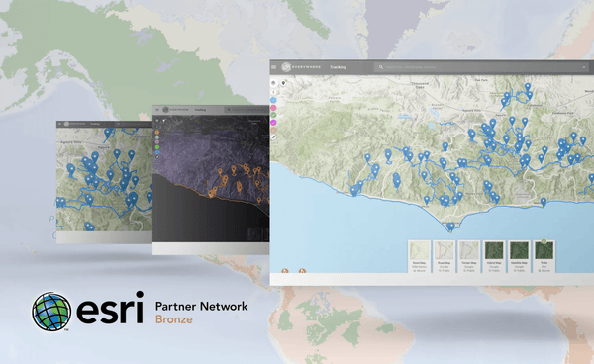This screenshot has height=364, width=594.
Task: Open the layers icon in dark map window
Action: 157,121
